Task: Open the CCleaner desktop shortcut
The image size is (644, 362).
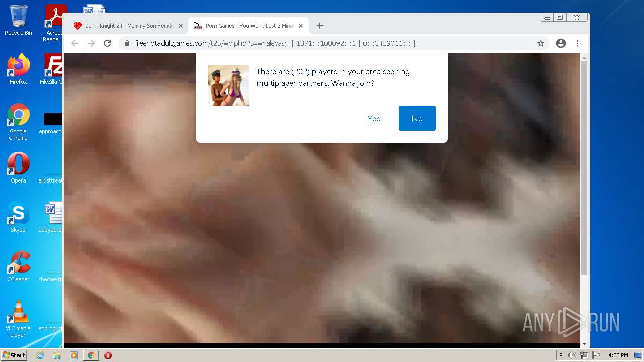Action: [18, 266]
